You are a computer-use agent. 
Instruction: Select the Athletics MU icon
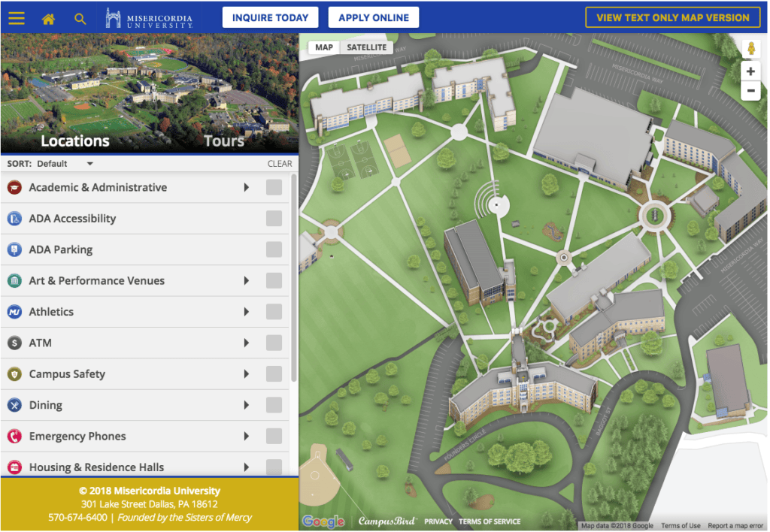[x=15, y=312]
